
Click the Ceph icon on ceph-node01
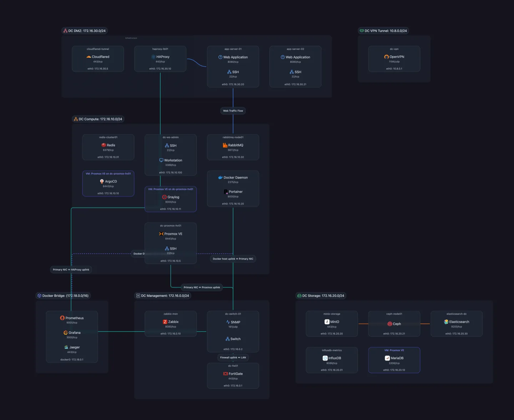pyautogui.click(x=389, y=324)
